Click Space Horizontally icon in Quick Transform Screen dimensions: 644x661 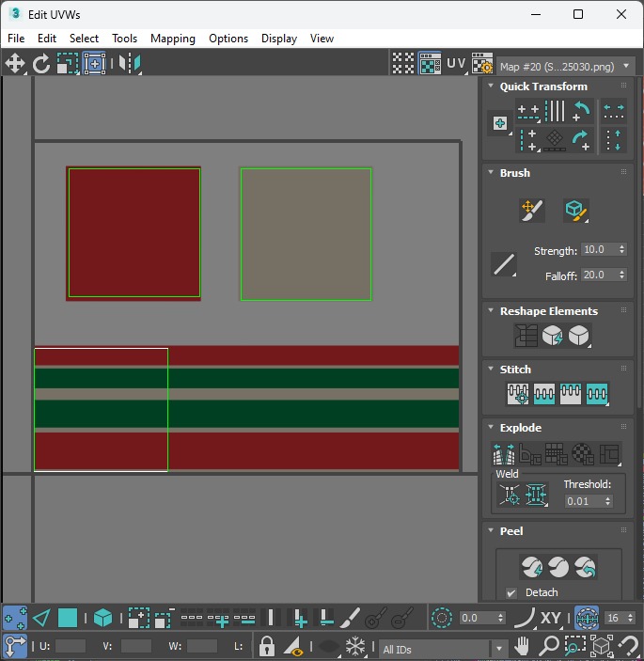pyautogui.click(x=614, y=111)
